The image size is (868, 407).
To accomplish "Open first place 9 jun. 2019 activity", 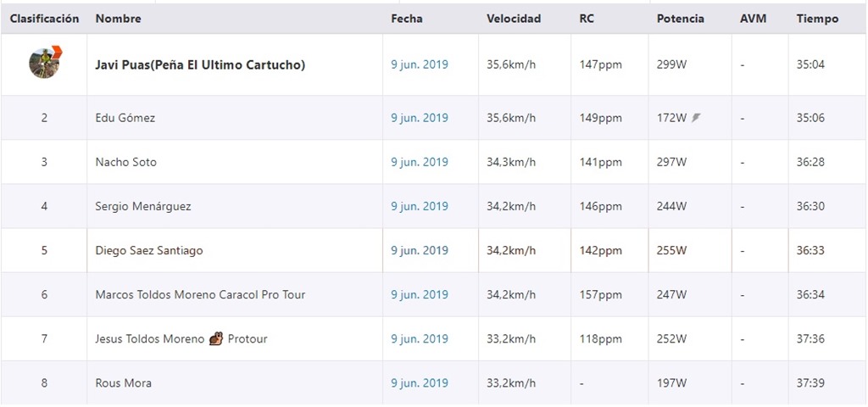I will point(420,64).
